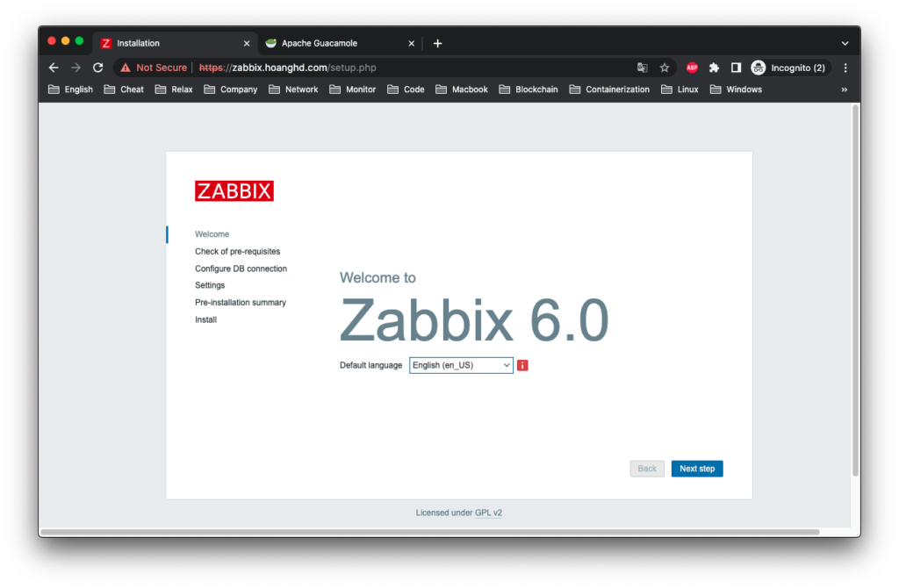Click the Not Secure warning icon
This screenshot has width=899, height=588.
(126, 68)
